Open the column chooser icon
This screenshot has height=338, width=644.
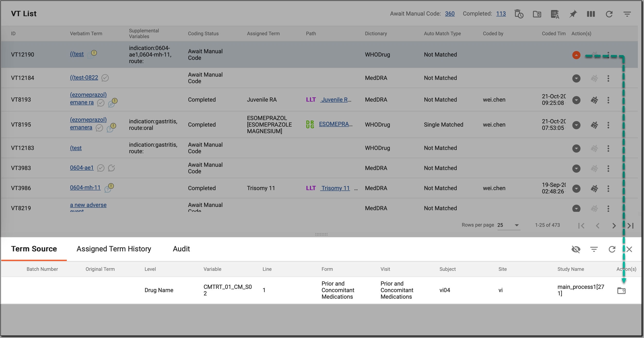tap(591, 14)
